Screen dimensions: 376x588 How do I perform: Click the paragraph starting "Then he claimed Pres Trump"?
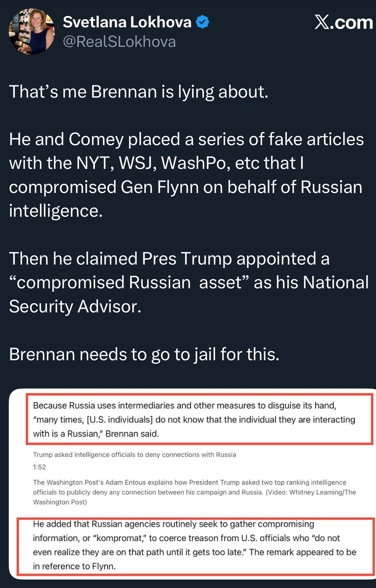[x=169, y=259]
